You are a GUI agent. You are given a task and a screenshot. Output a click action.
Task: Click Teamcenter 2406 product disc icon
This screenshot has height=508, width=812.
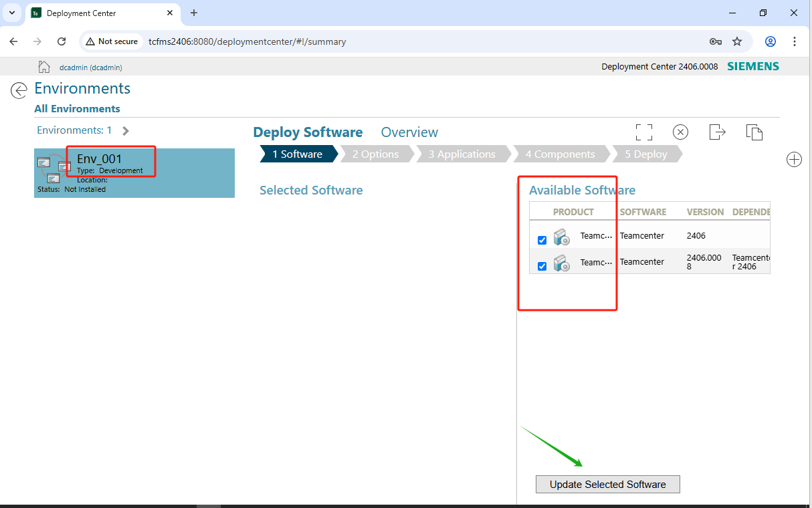pos(562,237)
